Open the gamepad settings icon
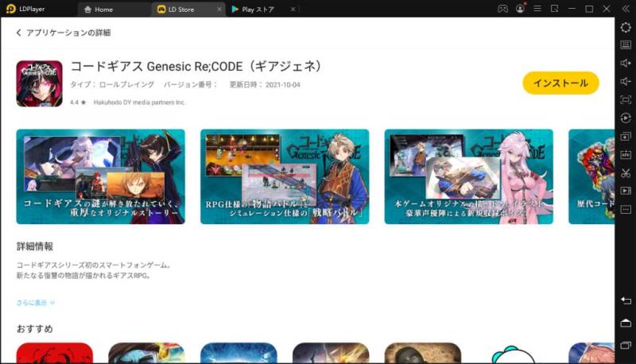 tap(502, 9)
